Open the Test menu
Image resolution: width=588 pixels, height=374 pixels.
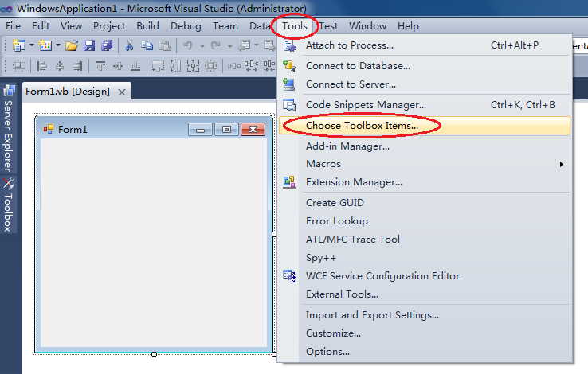[x=328, y=26]
